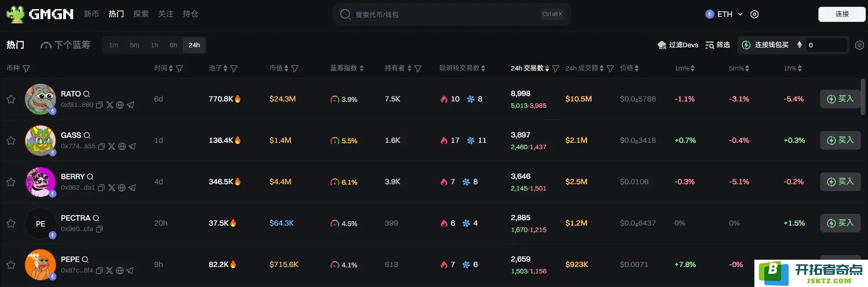The height and width of the screenshot is (287, 868).
Task: Go to 新币 nav tab
Action: [91, 14]
